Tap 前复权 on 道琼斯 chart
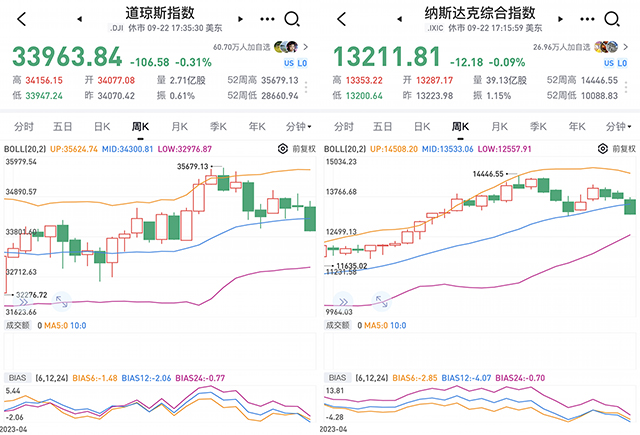640x435 pixels. click(x=304, y=149)
